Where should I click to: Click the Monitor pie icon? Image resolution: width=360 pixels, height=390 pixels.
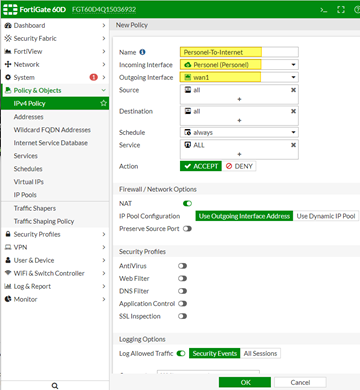tap(8, 299)
